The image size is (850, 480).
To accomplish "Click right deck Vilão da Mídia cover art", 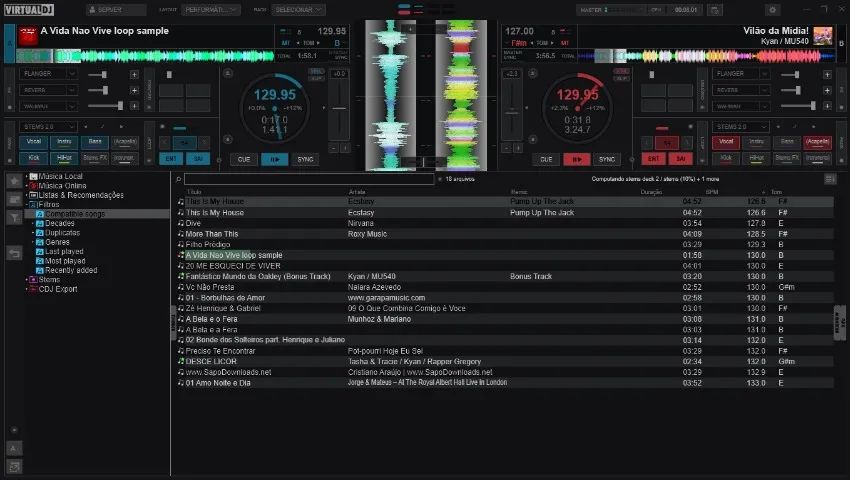I will (822, 36).
